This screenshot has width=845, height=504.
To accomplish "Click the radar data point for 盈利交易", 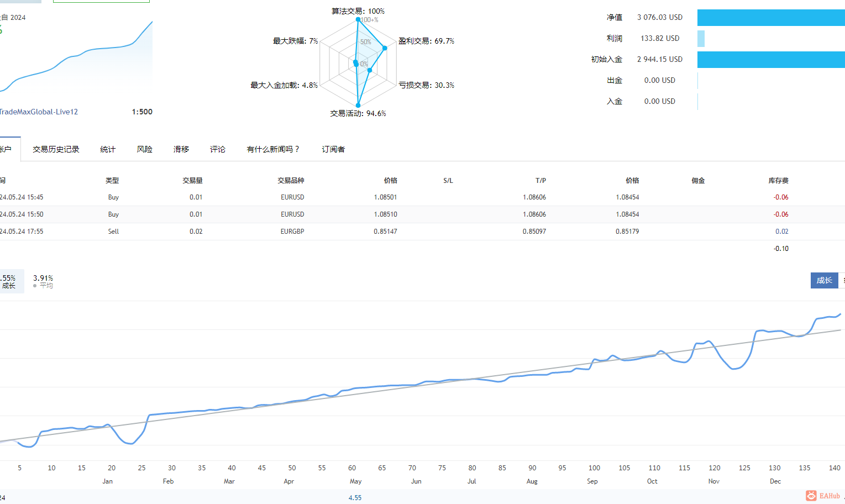I will [385, 48].
